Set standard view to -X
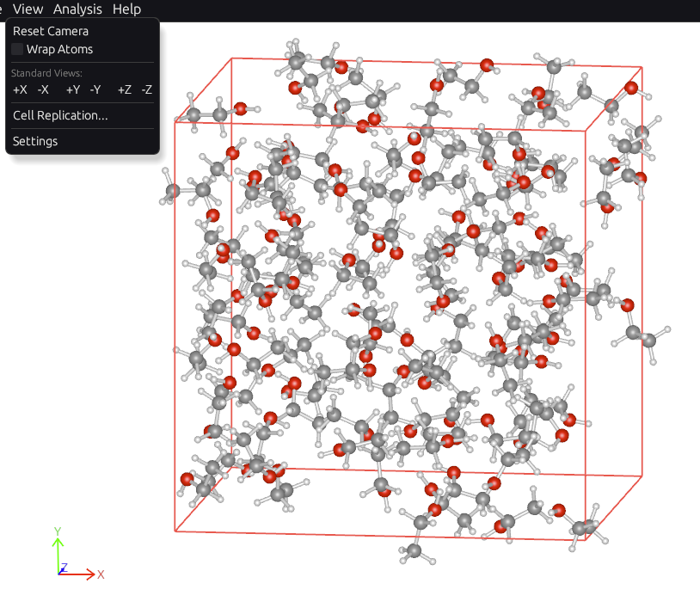 click(x=43, y=89)
